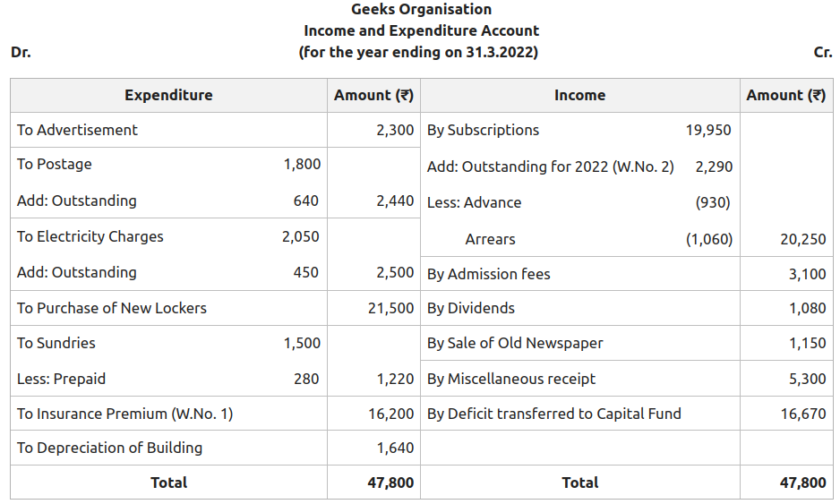Click the To Advertisement row label

(x=77, y=130)
